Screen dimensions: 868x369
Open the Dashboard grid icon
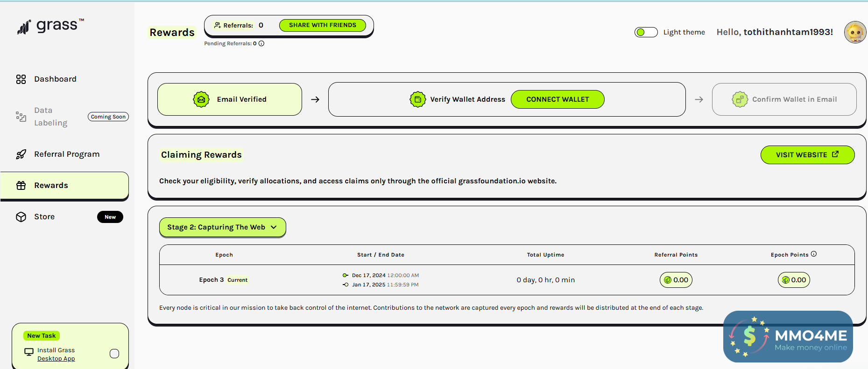[x=21, y=79]
